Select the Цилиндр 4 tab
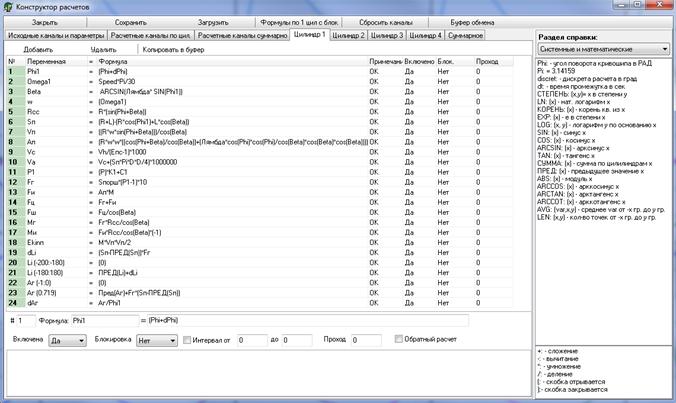 (425, 35)
